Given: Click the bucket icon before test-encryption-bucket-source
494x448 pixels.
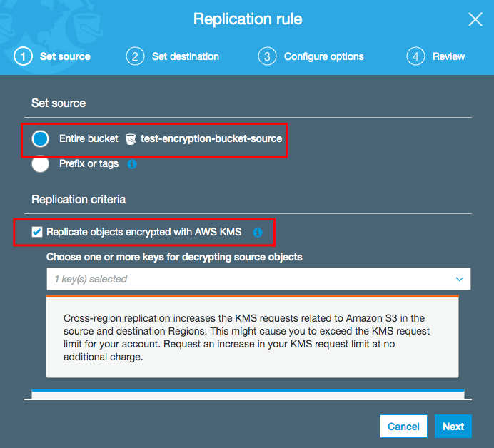Looking at the screenshot, I should pyautogui.click(x=131, y=139).
